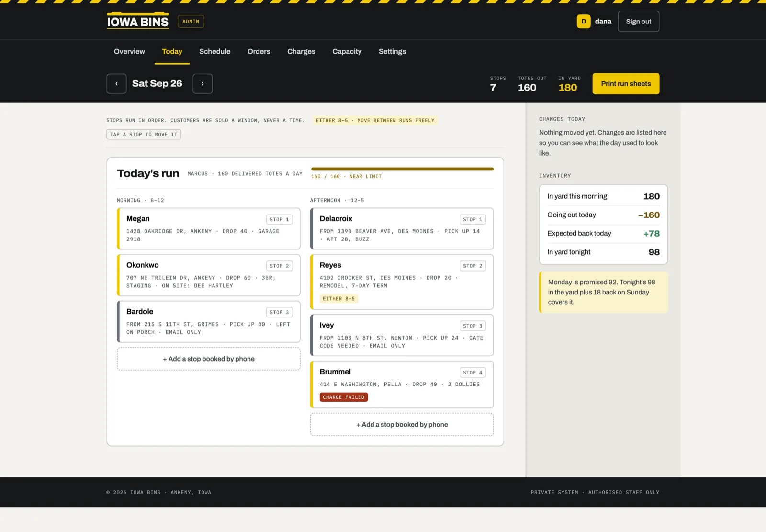Click the TOTES OUT 160 stat
766x532 pixels.
pyautogui.click(x=532, y=84)
